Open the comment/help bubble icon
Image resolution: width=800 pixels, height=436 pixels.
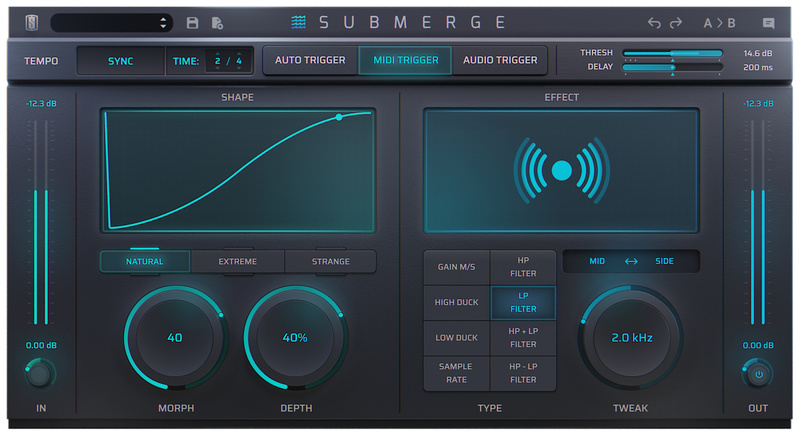768,23
